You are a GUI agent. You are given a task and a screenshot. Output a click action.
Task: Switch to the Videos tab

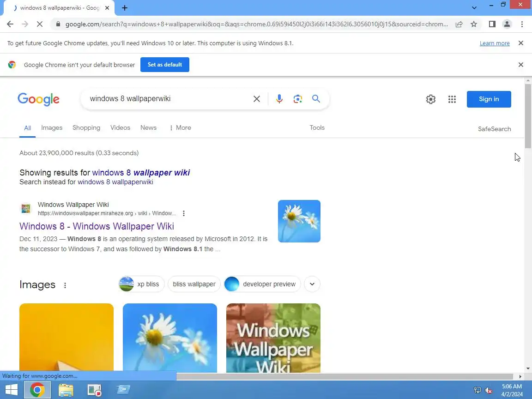(120, 127)
